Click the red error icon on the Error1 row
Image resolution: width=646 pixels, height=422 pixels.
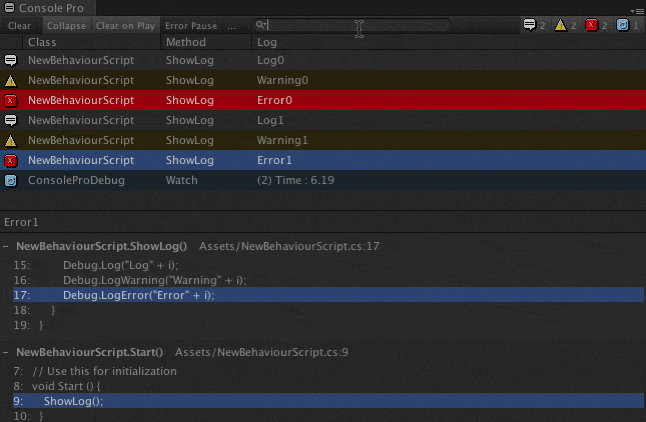click(11, 160)
